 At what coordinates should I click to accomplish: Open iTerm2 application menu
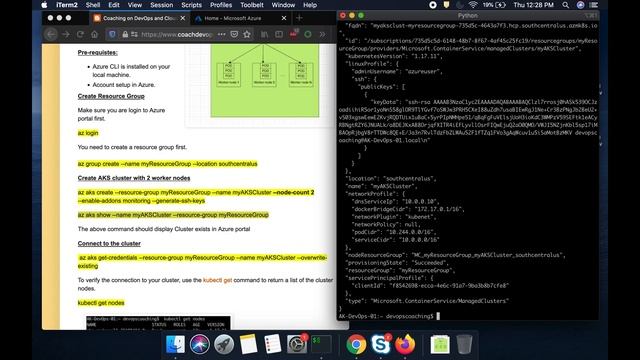click(x=67, y=5)
